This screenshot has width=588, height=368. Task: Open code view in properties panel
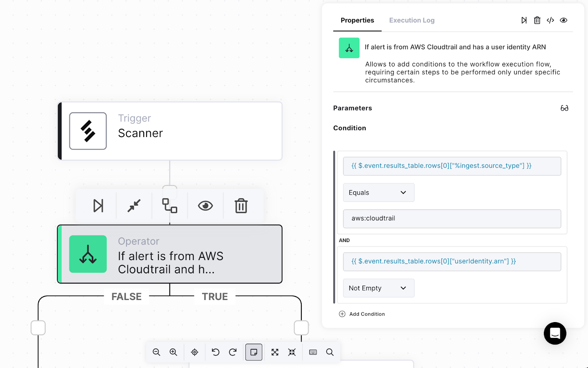point(550,20)
